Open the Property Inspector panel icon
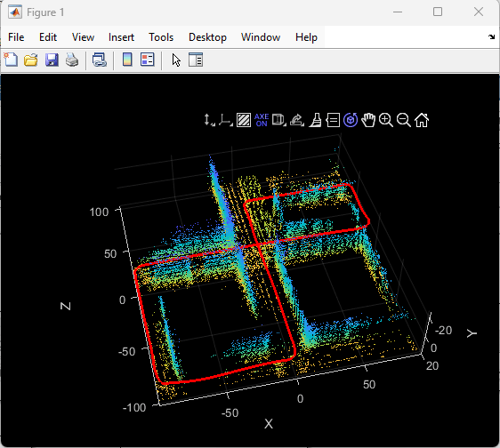The image size is (500, 448). pyautogui.click(x=196, y=60)
